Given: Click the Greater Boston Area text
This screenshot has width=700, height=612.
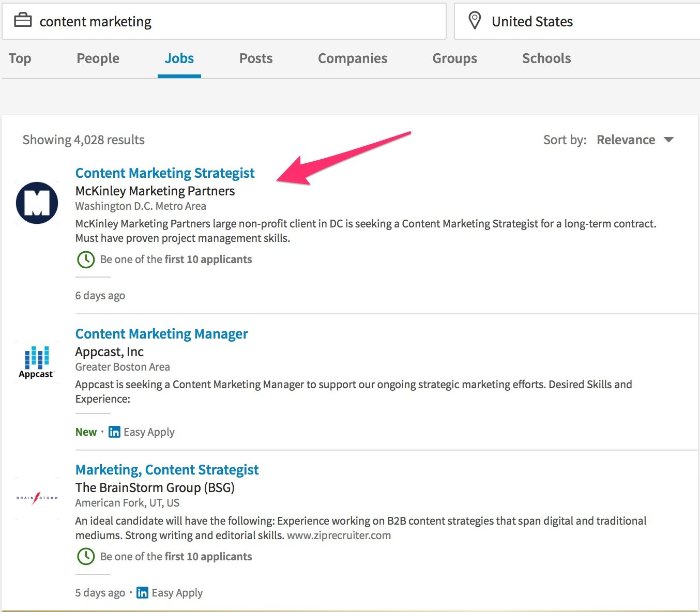Looking at the screenshot, I should click(x=123, y=367).
